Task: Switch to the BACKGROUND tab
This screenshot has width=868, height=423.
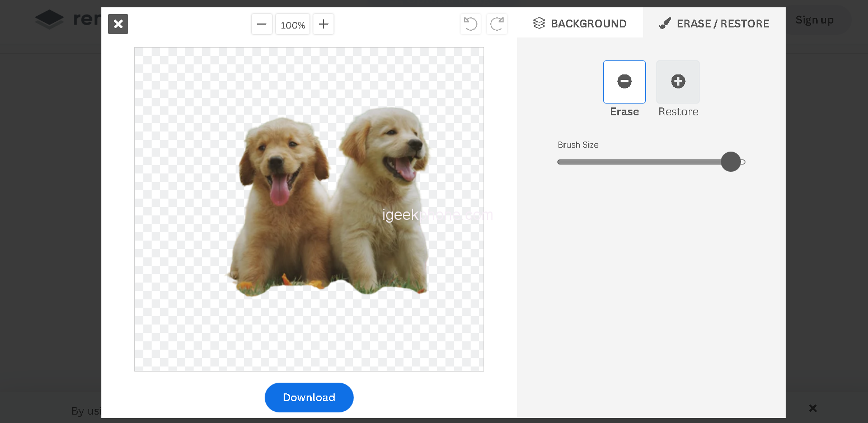Action: pyautogui.click(x=580, y=23)
